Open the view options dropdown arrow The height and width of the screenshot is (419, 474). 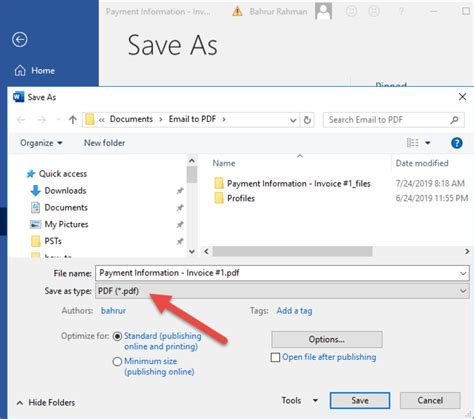click(x=428, y=143)
